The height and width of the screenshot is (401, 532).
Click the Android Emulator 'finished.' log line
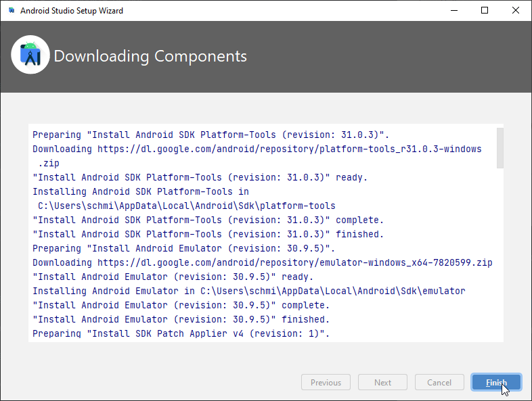[181, 320]
